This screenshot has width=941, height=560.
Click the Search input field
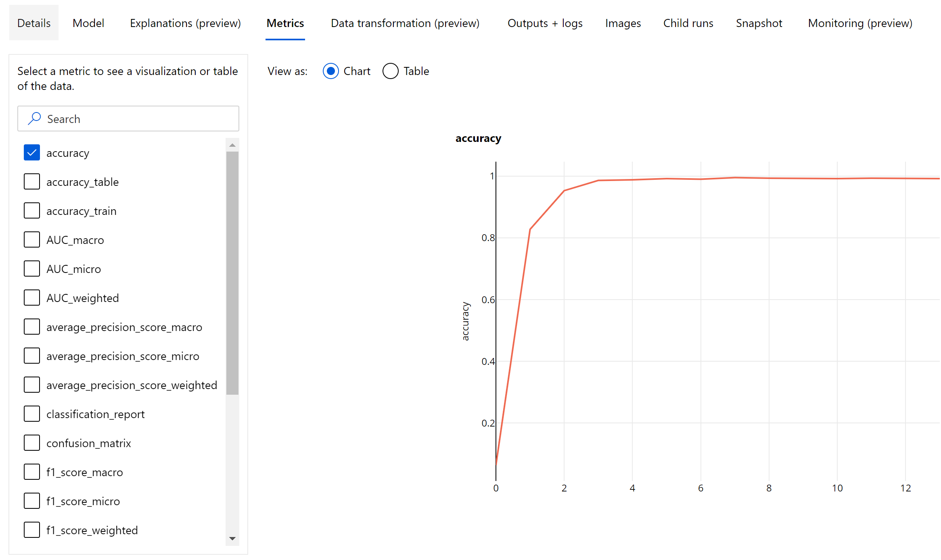(x=128, y=119)
